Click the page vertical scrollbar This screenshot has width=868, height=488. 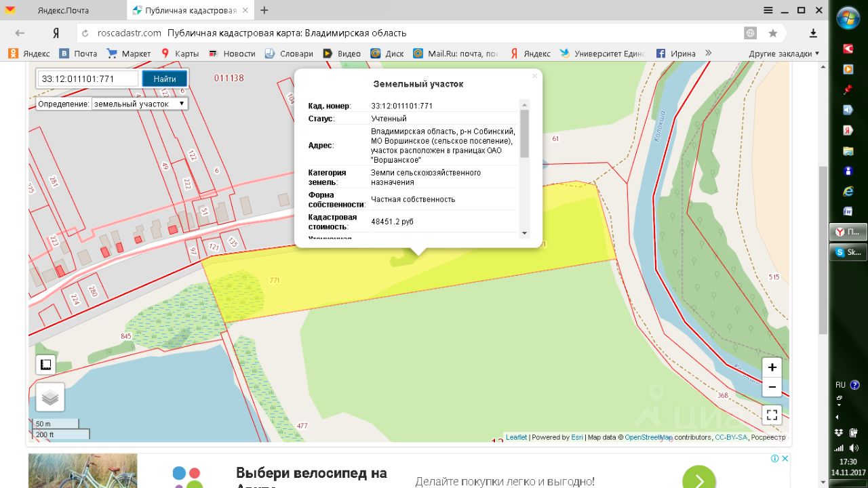823,251
